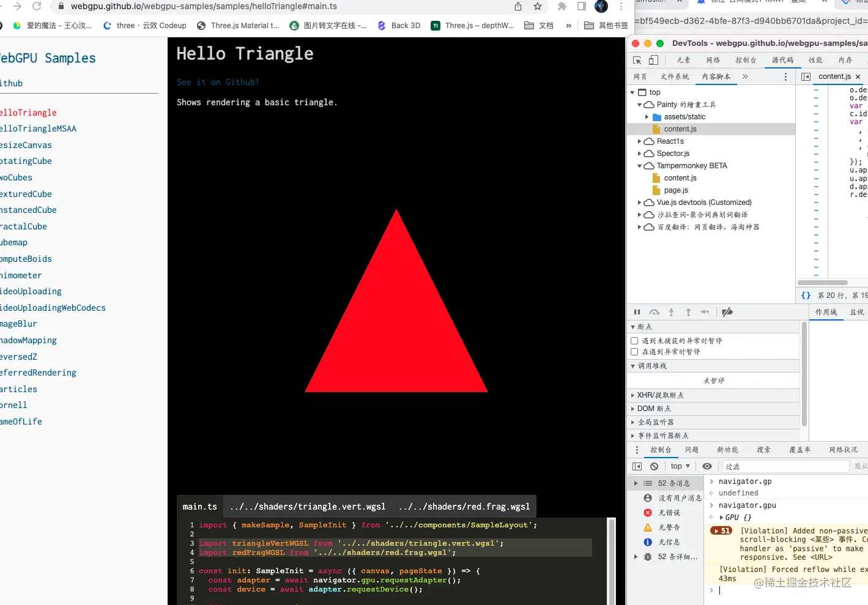Click the step into debugger icon

671,312
